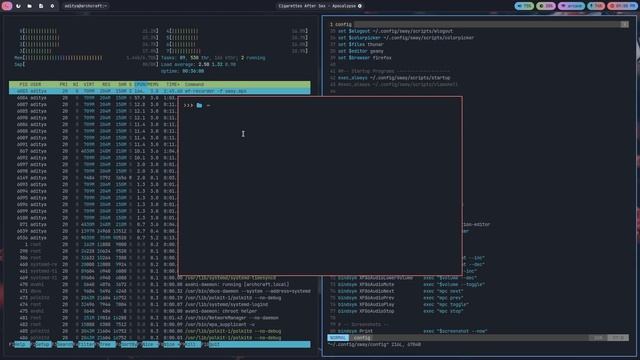Sort htop by the RES column header
640x360 pixels.
106,84
